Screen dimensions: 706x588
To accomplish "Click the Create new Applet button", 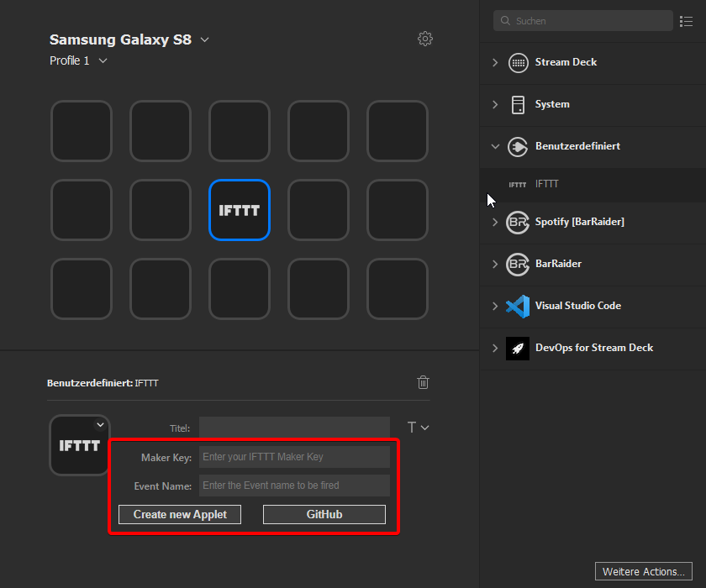I will coord(180,514).
